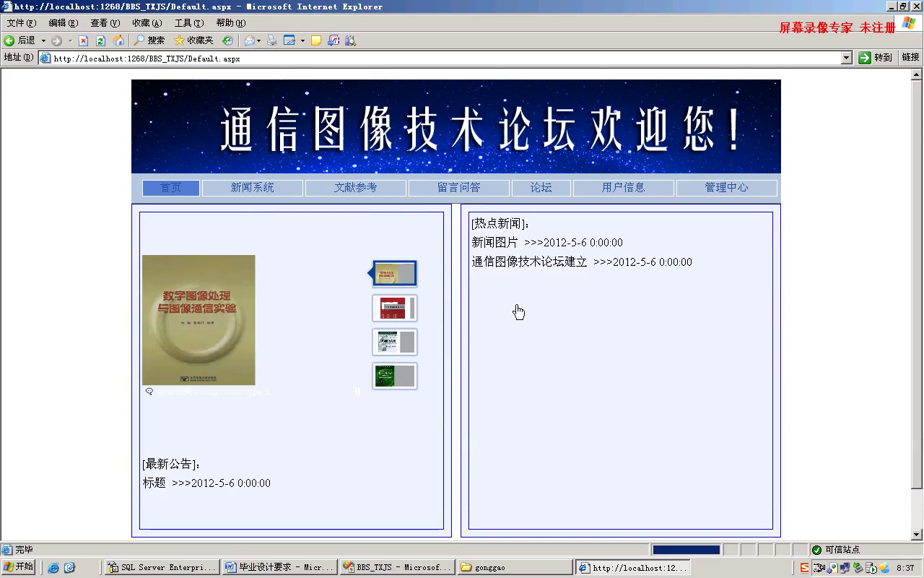Click the [最新公告]: heading text
The image size is (924, 578).
[171, 464]
